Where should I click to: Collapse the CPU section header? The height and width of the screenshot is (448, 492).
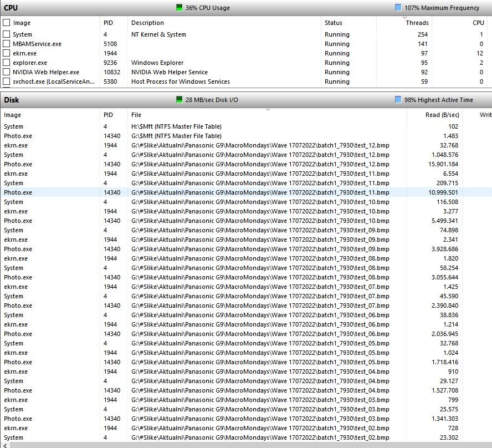(x=11, y=8)
